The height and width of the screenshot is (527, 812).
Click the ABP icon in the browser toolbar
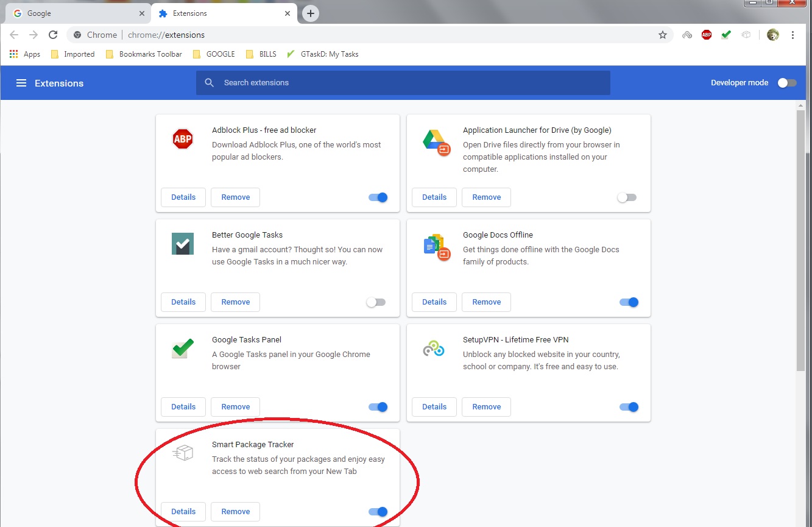(706, 35)
